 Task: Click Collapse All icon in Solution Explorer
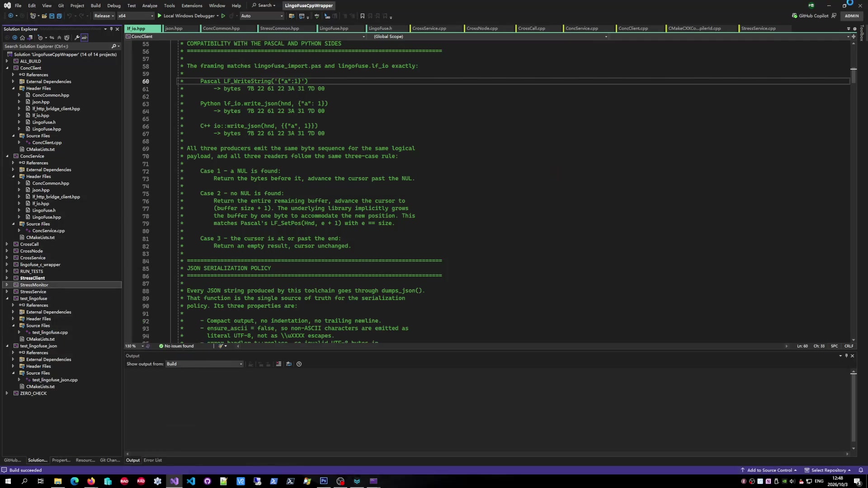pos(59,38)
